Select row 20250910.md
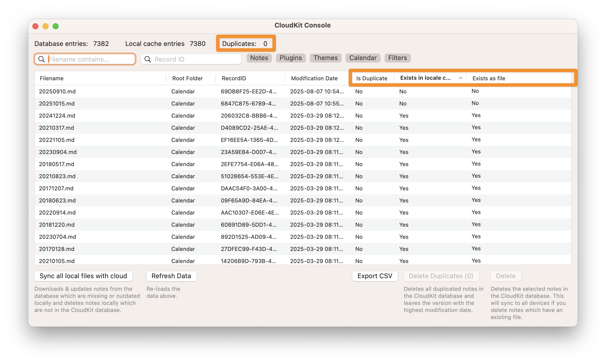Screen dimensions: 606x364 [x=303, y=91]
